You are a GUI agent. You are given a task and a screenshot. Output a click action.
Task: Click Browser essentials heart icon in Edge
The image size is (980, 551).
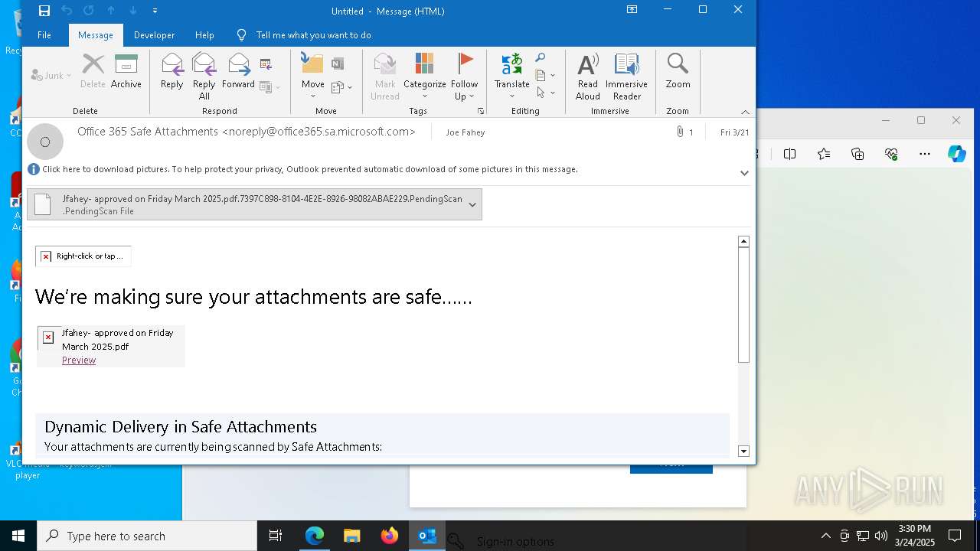[891, 154]
